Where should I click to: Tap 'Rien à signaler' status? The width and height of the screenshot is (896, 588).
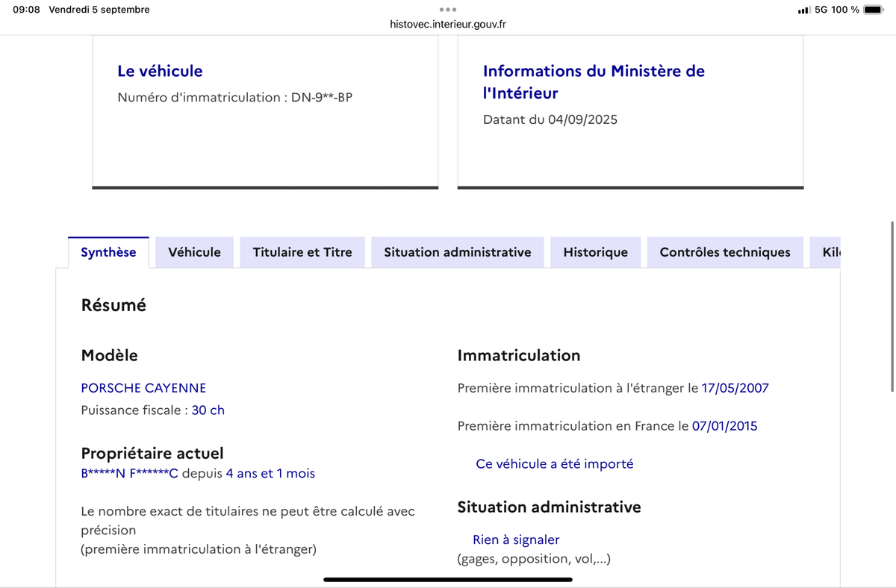(x=516, y=539)
